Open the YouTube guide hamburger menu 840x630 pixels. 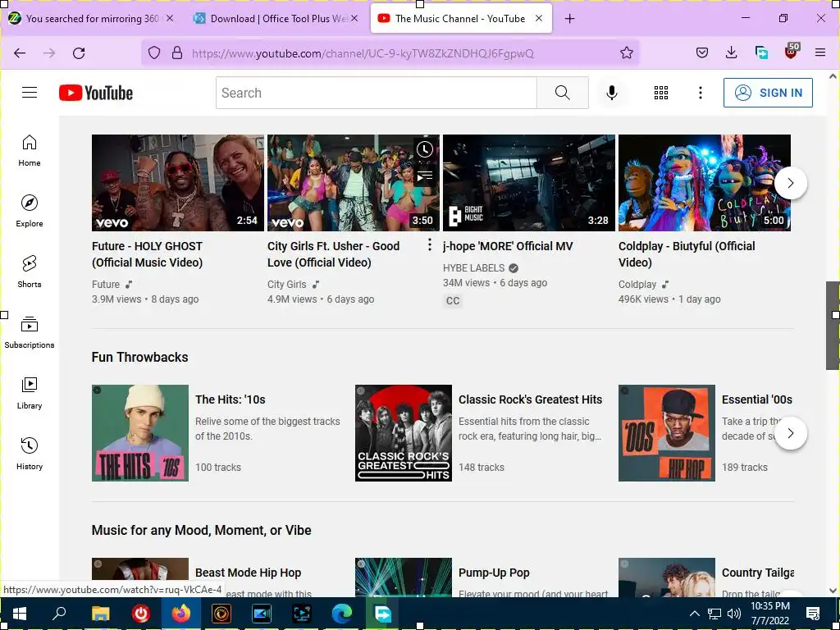coord(30,93)
